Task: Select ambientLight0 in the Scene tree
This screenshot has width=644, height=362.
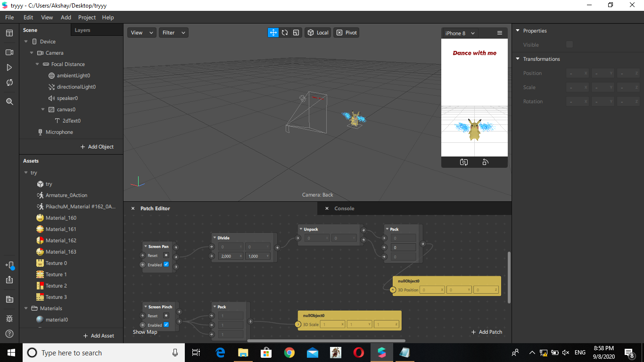Action: (x=73, y=75)
